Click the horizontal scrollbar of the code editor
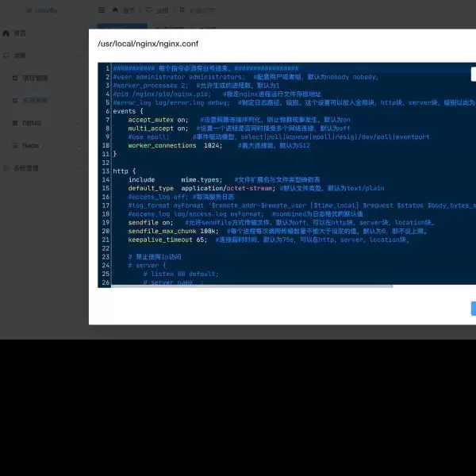The width and height of the screenshot is (476, 476). pyautogui.click(x=252, y=286)
